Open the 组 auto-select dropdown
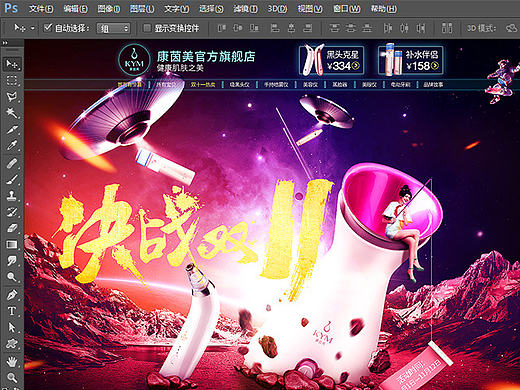This screenshot has height=390, width=520. tap(113, 29)
